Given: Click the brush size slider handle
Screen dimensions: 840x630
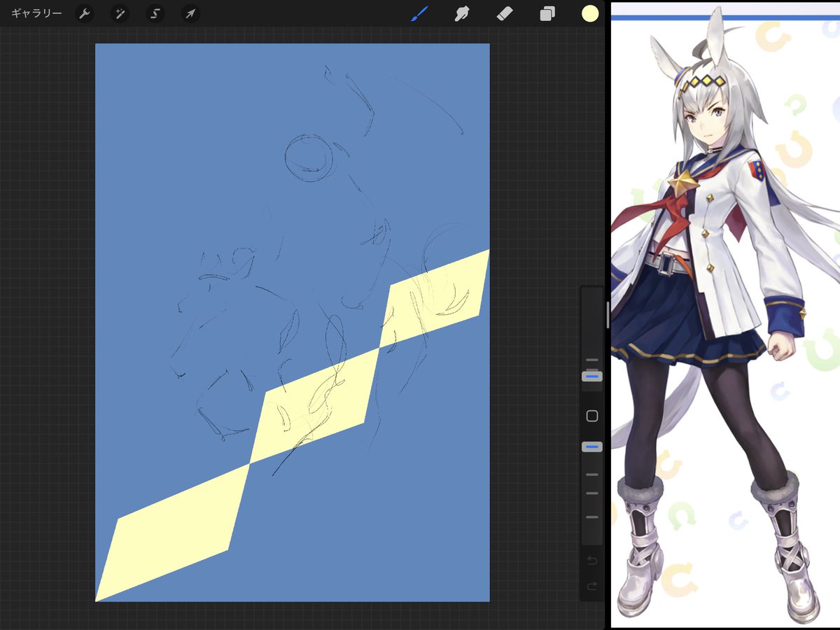Looking at the screenshot, I should click(x=591, y=376).
